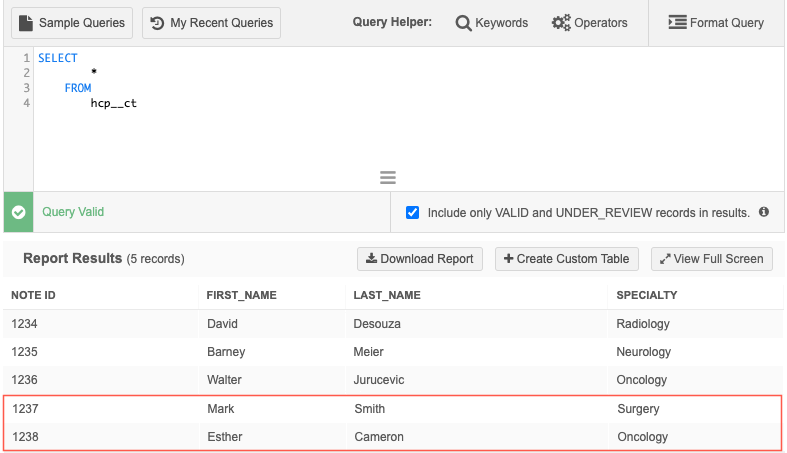Uncheck Include only VALID records checkbox

412,212
